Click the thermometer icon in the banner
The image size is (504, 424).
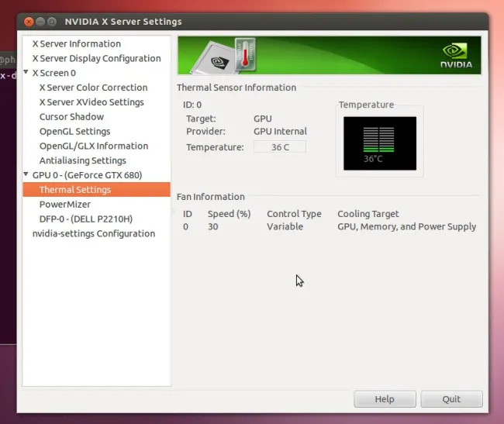[245, 54]
